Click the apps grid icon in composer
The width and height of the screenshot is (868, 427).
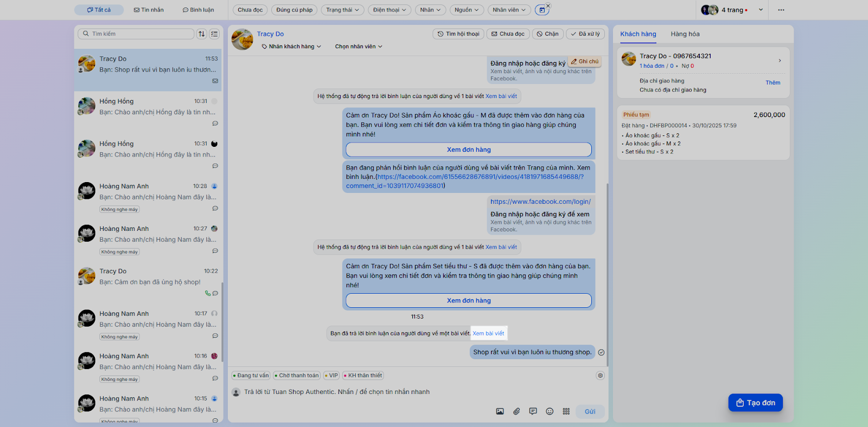pos(566,411)
